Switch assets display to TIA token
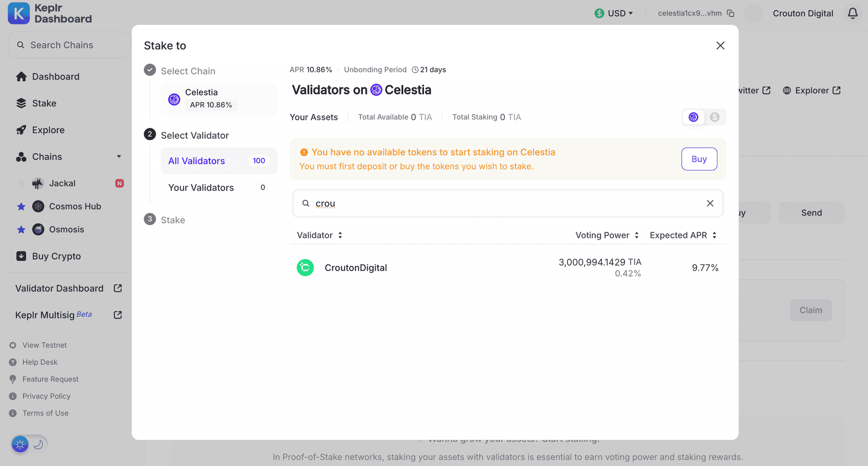The image size is (868, 466). click(x=693, y=117)
